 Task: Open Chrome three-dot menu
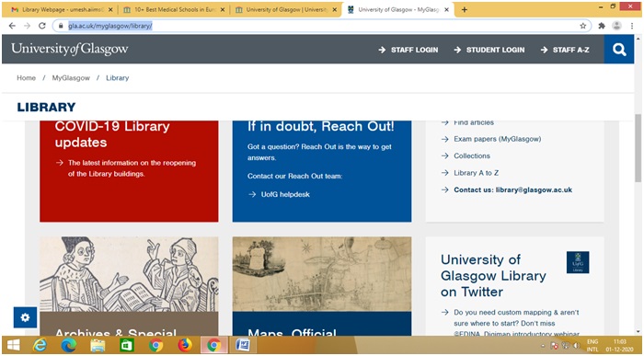point(632,26)
